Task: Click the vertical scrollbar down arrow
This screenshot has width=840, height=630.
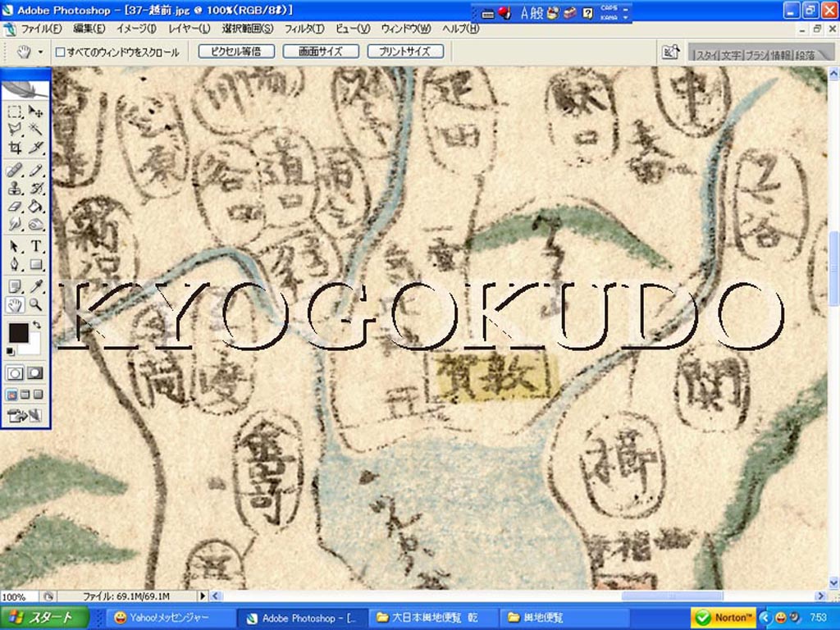Action: click(834, 582)
